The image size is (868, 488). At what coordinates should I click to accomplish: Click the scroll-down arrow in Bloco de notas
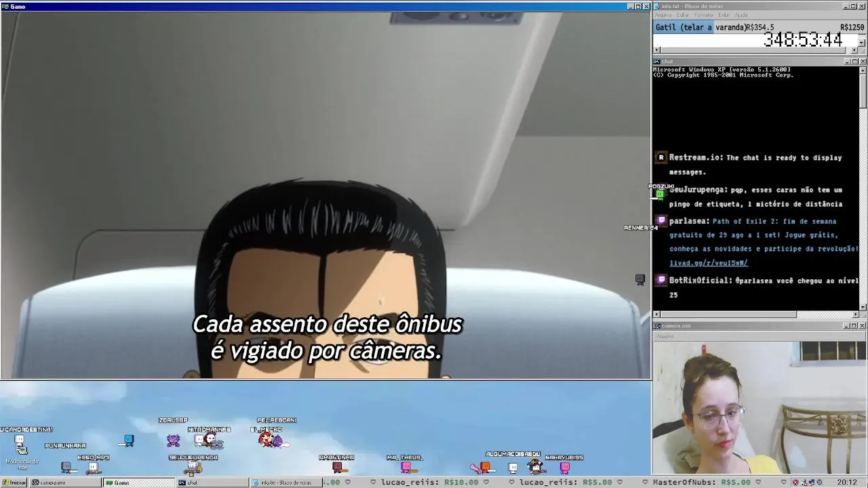click(x=862, y=43)
